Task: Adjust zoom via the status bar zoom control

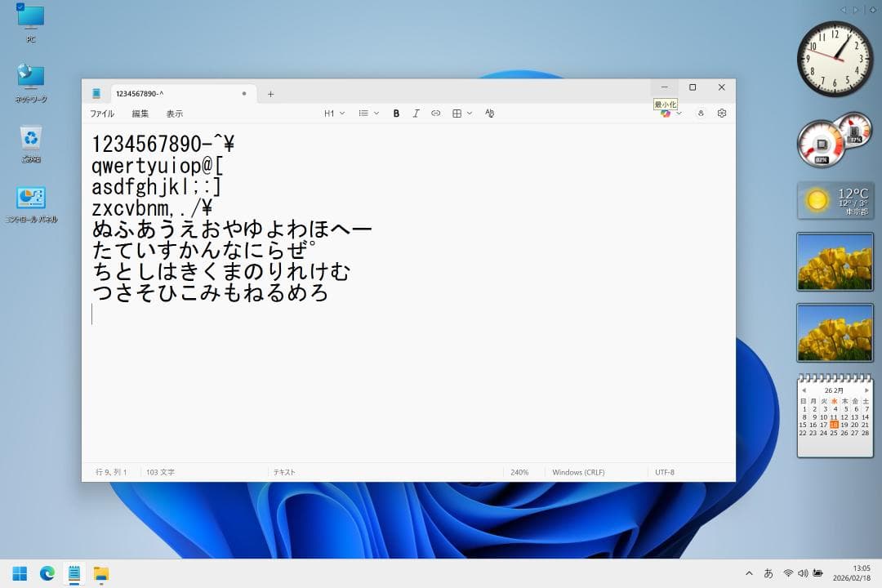Action: (x=520, y=471)
